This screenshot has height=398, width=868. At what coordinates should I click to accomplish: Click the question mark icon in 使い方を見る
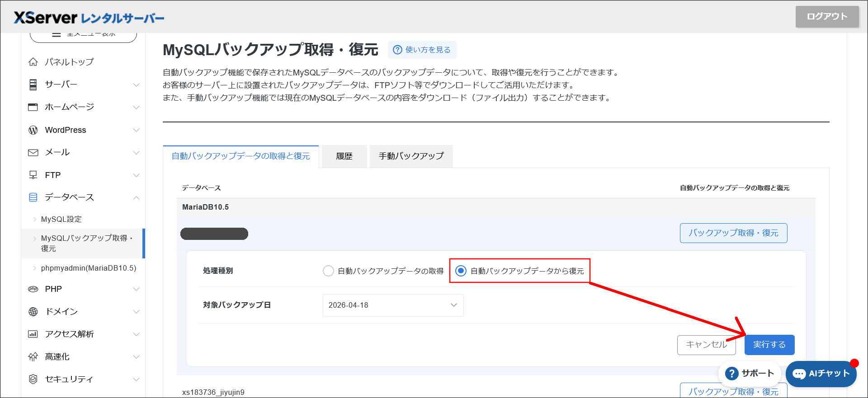[397, 50]
